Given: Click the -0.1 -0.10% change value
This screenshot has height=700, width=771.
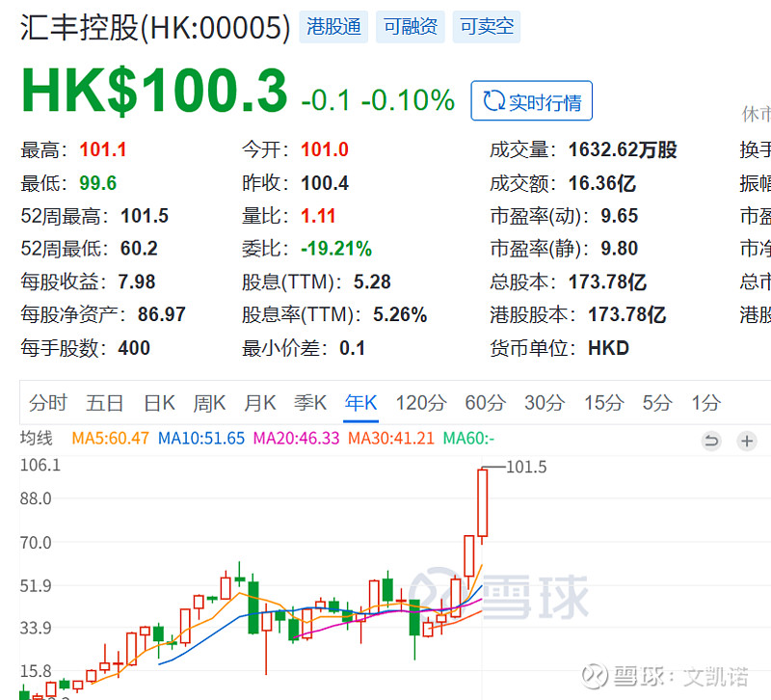Looking at the screenshot, I should 378,100.
